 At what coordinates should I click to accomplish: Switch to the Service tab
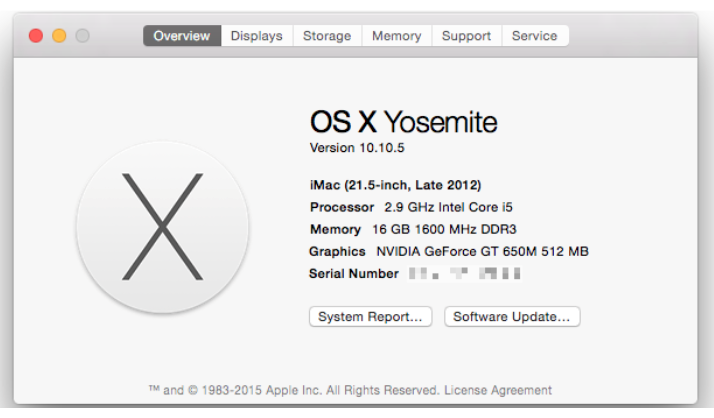(535, 36)
